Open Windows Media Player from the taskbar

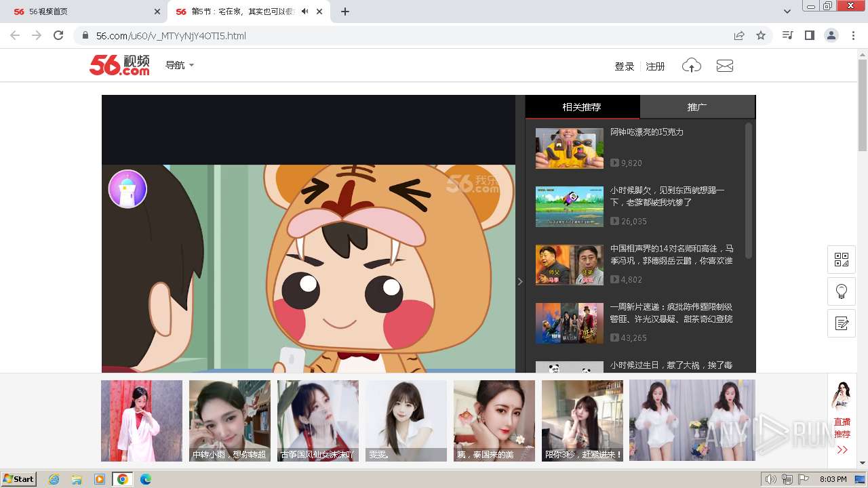tap(100, 479)
